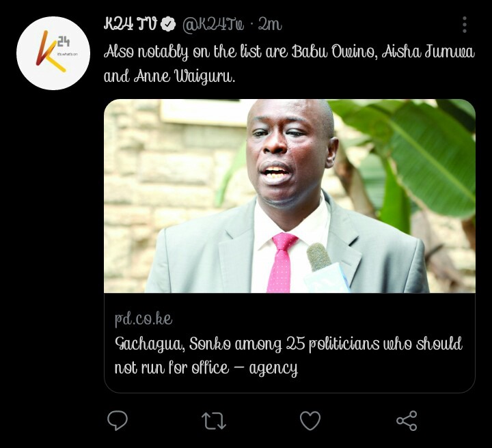Open the reply comment icon

118,420
